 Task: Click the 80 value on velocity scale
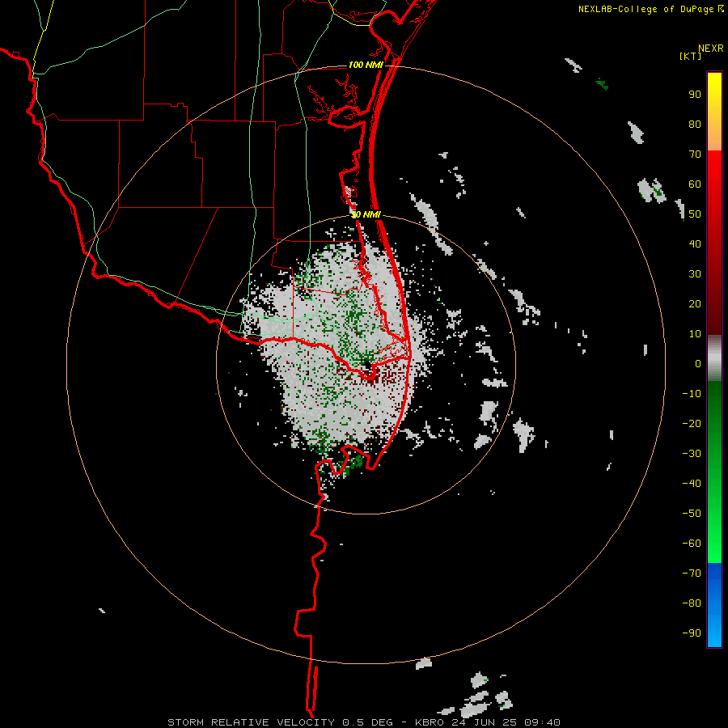point(695,125)
